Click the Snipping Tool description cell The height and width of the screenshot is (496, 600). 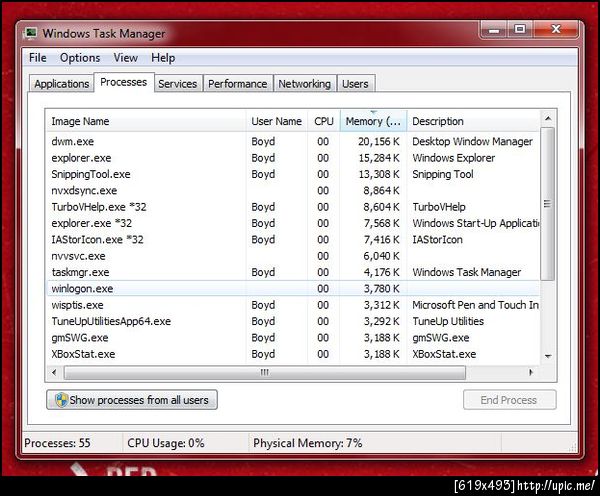point(443,175)
